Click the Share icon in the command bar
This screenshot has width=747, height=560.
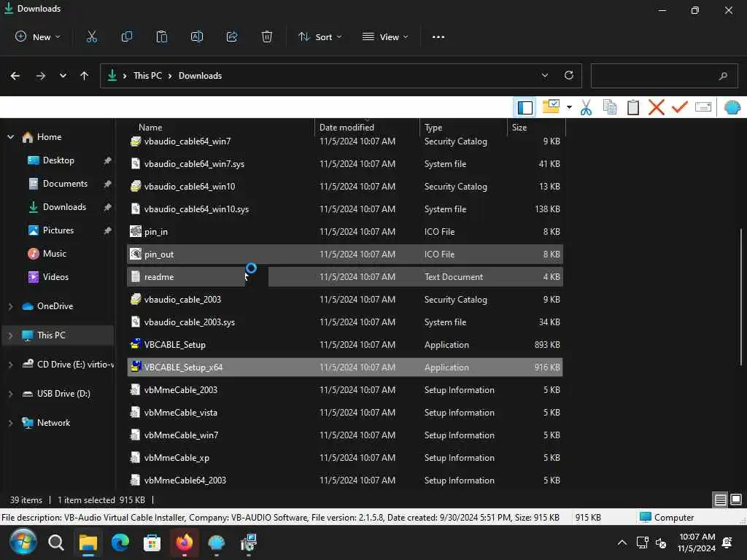(232, 36)
